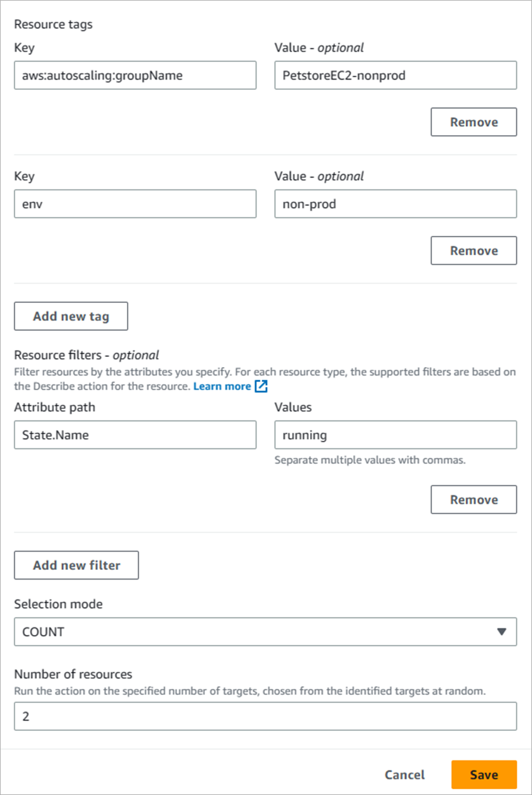Image resolution: width=532 pixels, height=795 pixels.
Task: Click the Add new tag button
Action: tap(71, 316)
